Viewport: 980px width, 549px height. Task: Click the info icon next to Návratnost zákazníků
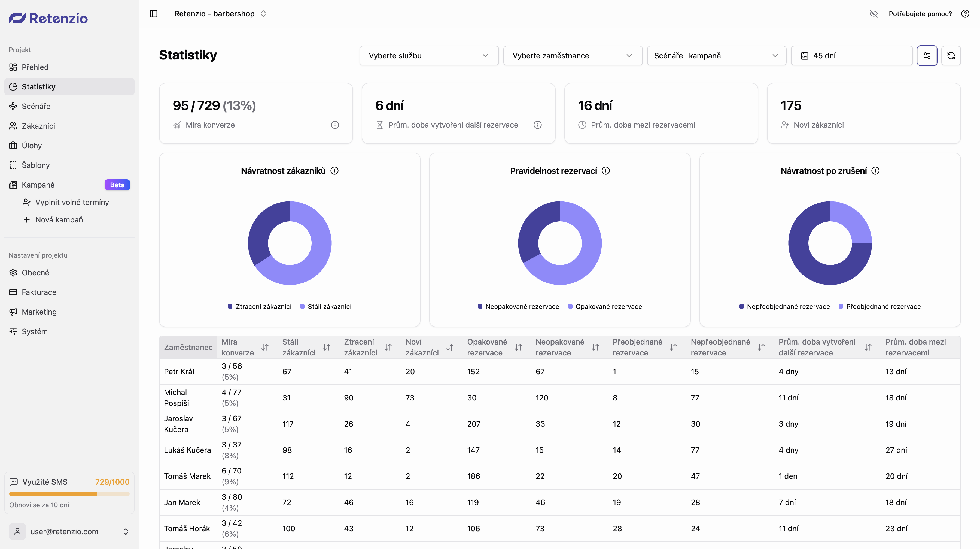click(x=334, y=171)
